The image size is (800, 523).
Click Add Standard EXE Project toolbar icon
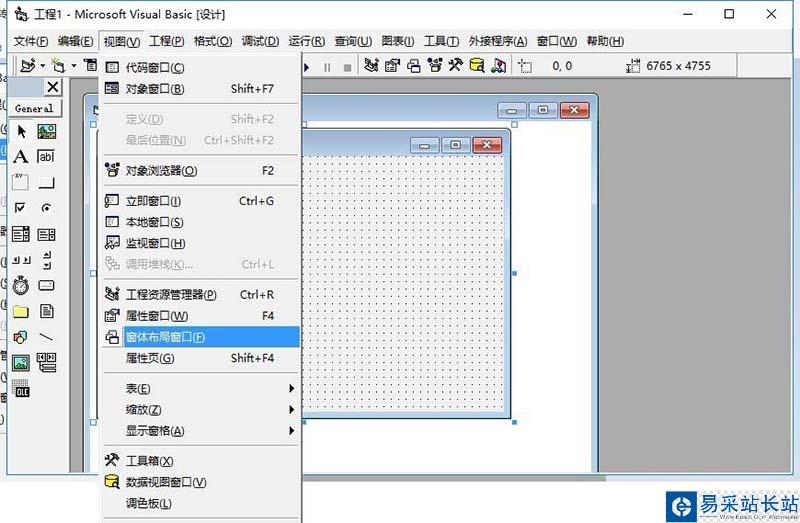point(28,66)
